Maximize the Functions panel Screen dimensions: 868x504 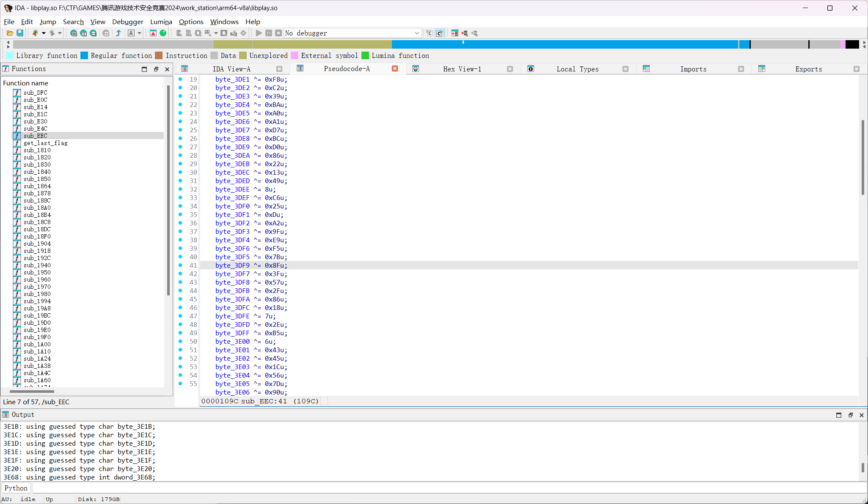click(x=144, y=69)
